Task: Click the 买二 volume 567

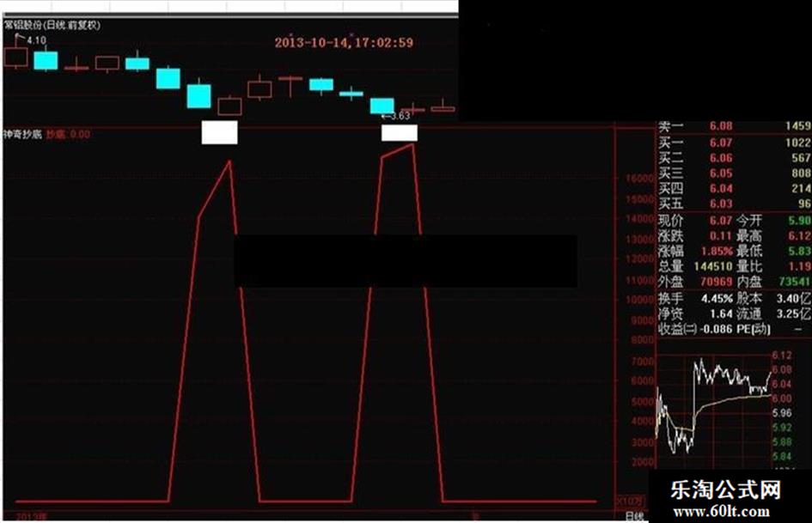Action: coord(801,158)
